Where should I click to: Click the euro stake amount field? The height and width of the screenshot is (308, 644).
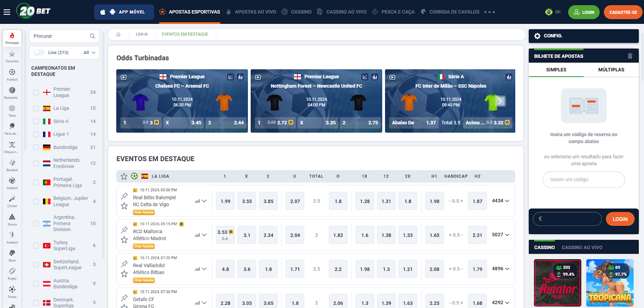pyautogui.click(x=568, y=219)
